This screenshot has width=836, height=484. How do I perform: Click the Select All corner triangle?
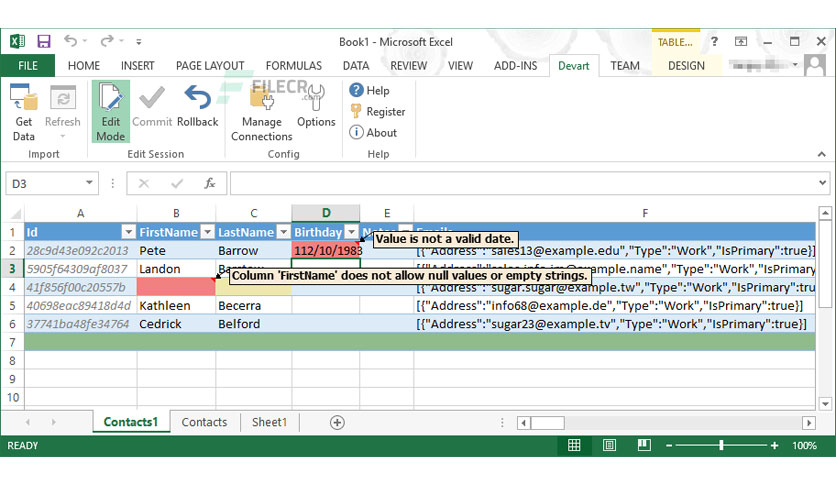15,214
